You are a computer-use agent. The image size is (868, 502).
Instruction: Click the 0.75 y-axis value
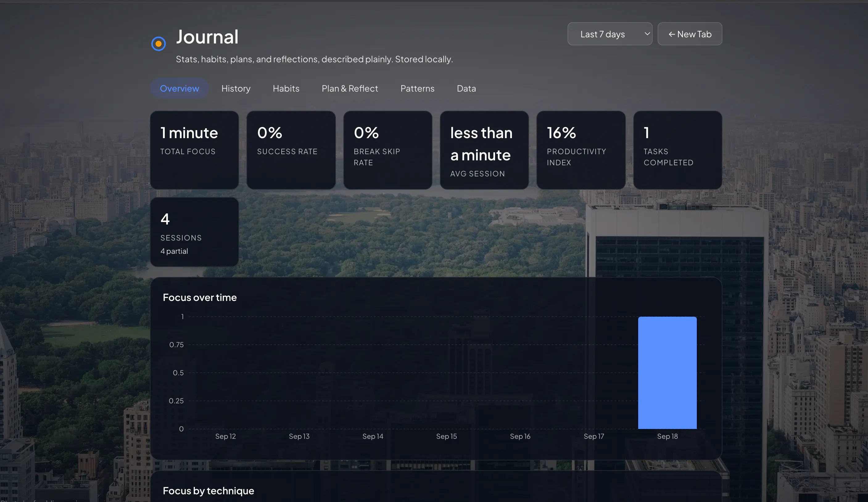176,345
